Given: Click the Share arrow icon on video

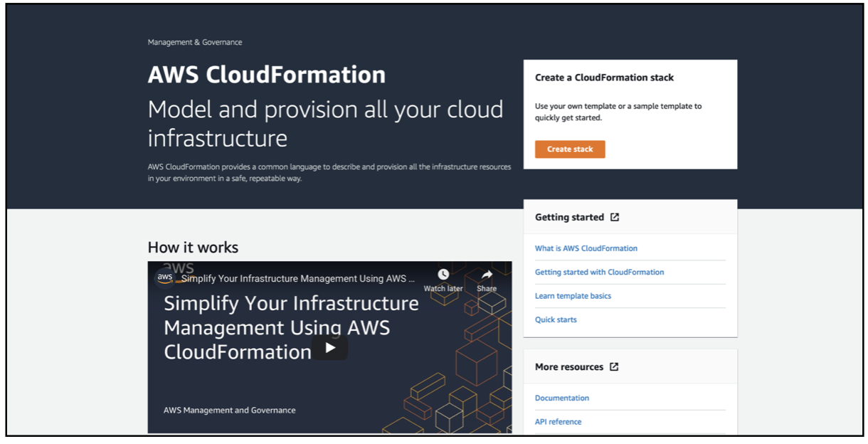Looking at the screenshot, I should point(487,274).
